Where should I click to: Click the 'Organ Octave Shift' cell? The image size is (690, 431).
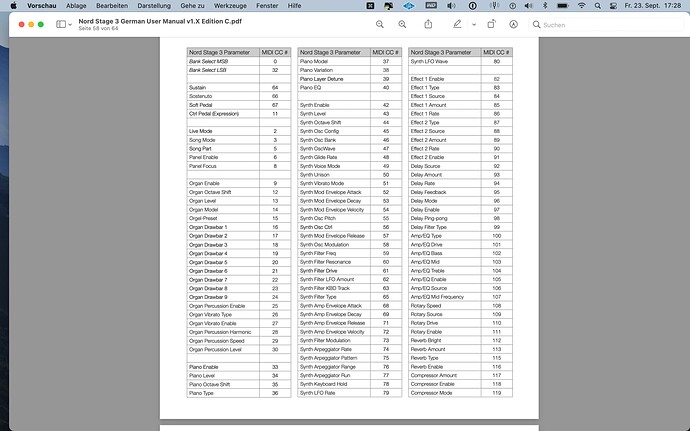[x=223, y=192]
